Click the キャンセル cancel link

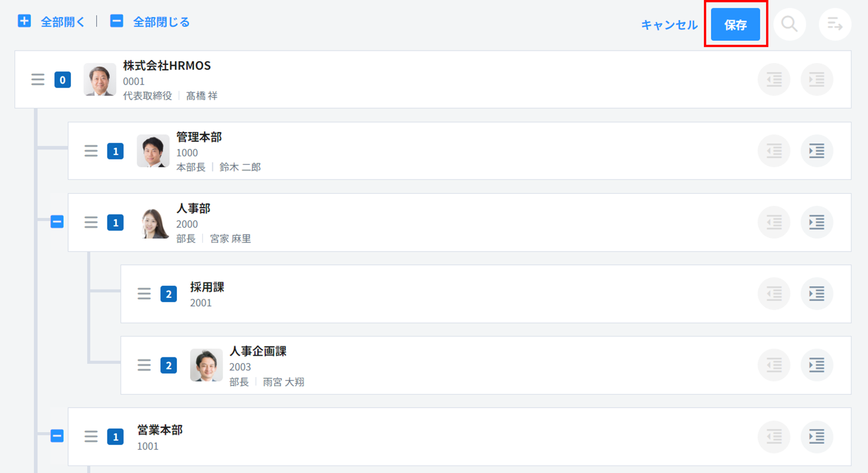click(669, 25)
